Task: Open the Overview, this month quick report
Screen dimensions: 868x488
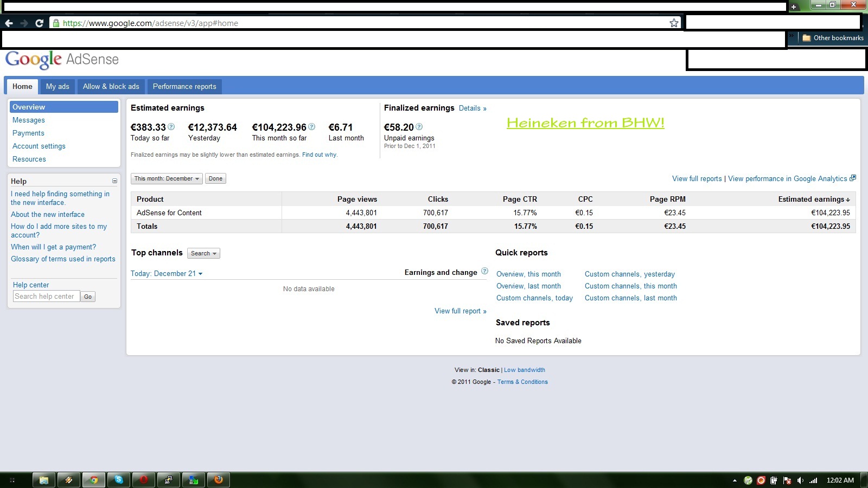Action: (528, 274)
